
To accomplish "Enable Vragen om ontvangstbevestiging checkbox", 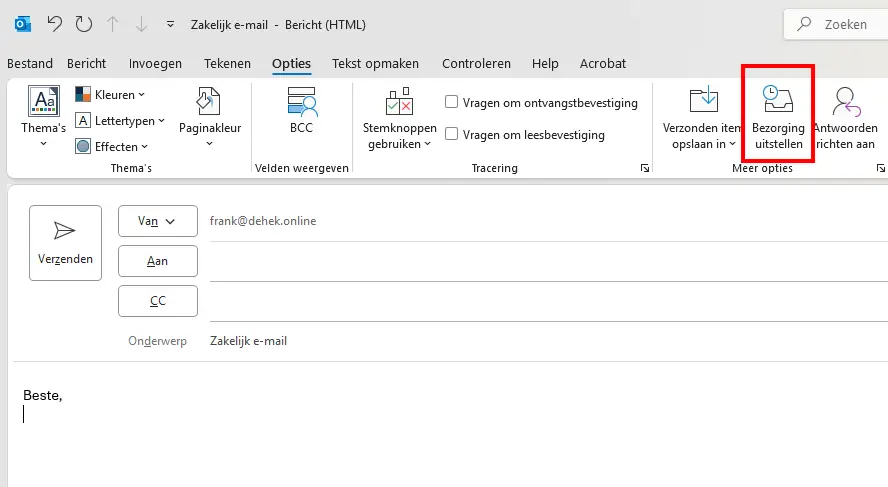I will [x=451, y=102].
